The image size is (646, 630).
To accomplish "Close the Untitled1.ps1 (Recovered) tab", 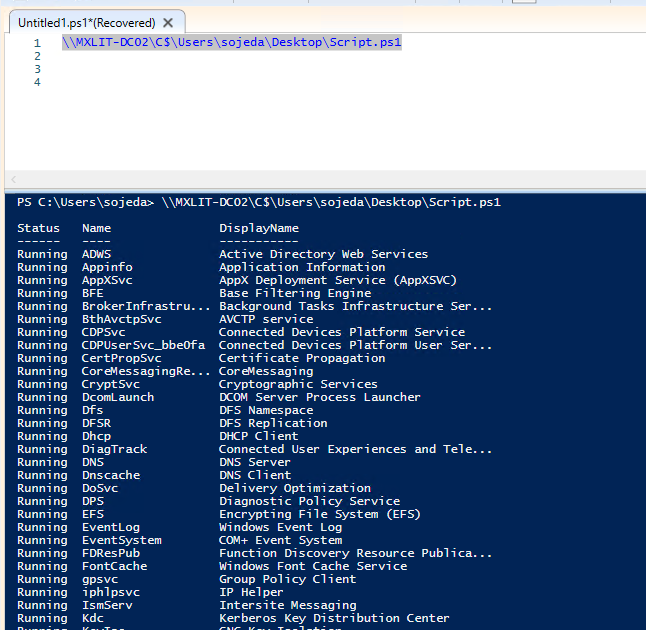I will click(167, 22).
